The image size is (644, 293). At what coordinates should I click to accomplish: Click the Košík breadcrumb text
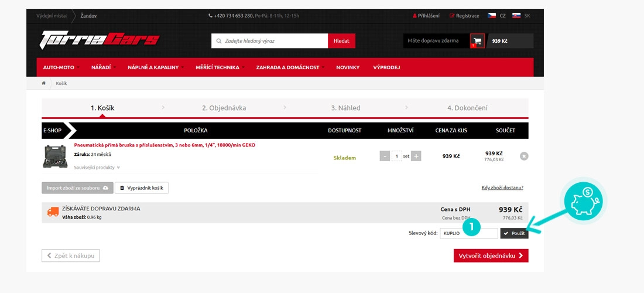(x=61, y=83)
